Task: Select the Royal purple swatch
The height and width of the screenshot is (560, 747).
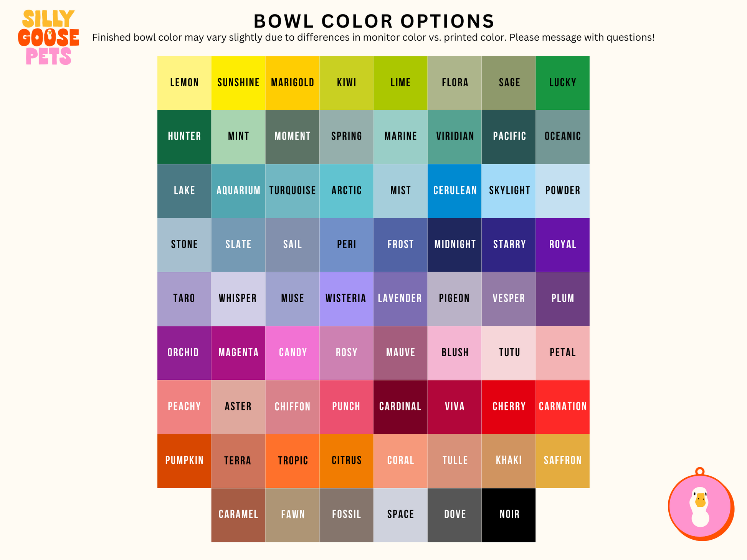Action: pyautogui.click(x=562, y=245)
